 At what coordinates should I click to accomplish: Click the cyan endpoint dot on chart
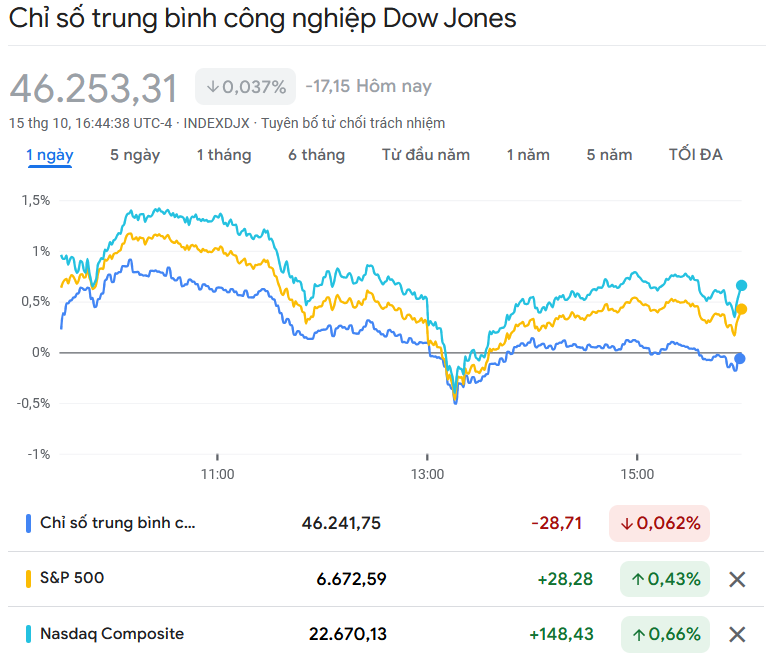point(741,285)
